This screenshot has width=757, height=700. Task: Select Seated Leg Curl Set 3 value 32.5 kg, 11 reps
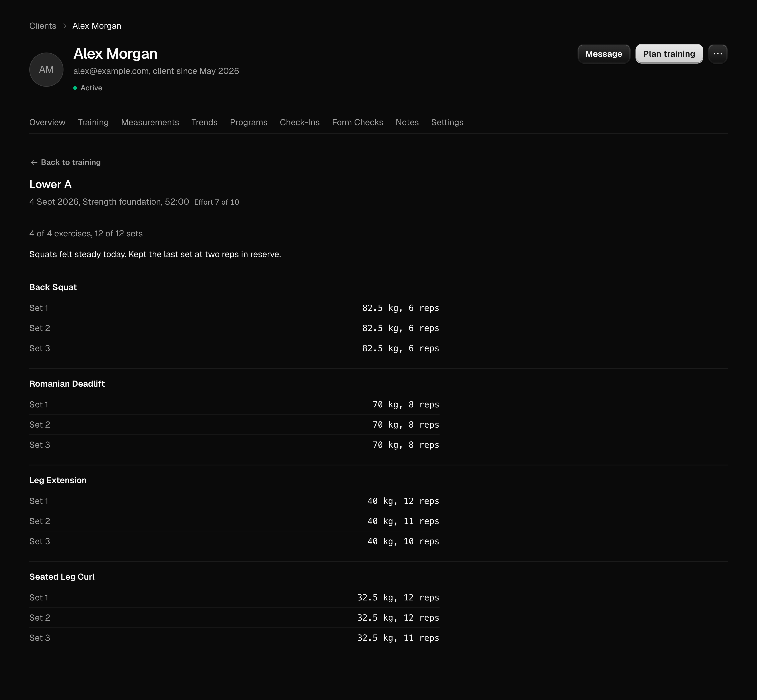pos(398,638)
